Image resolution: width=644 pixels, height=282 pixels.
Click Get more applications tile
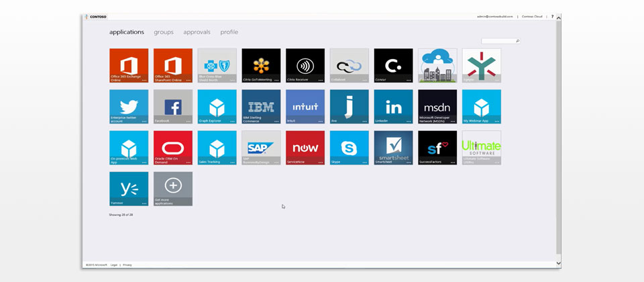pos(173,189)
